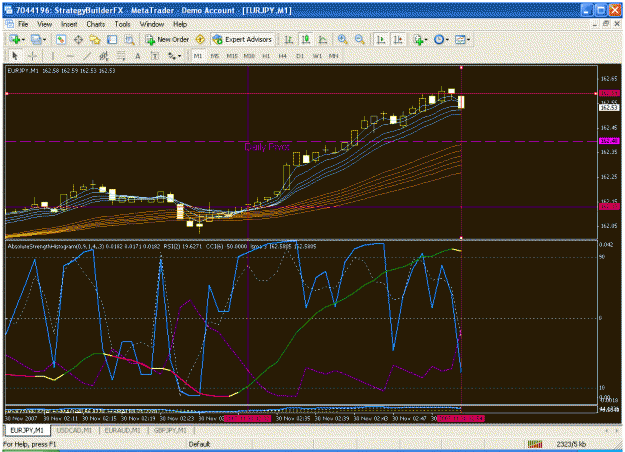Expand the Periods clock dropdown
The height and width of the screenshot is (452, 625).
click(447, 40)
